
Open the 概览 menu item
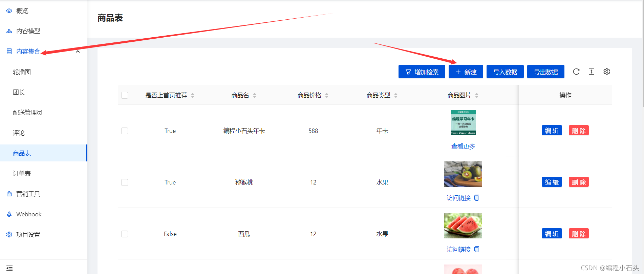[44, 11]
